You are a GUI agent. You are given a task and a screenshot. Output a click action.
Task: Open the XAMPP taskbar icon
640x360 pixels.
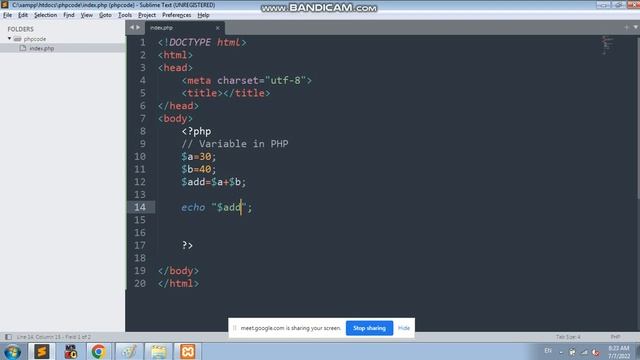[188, 351]
